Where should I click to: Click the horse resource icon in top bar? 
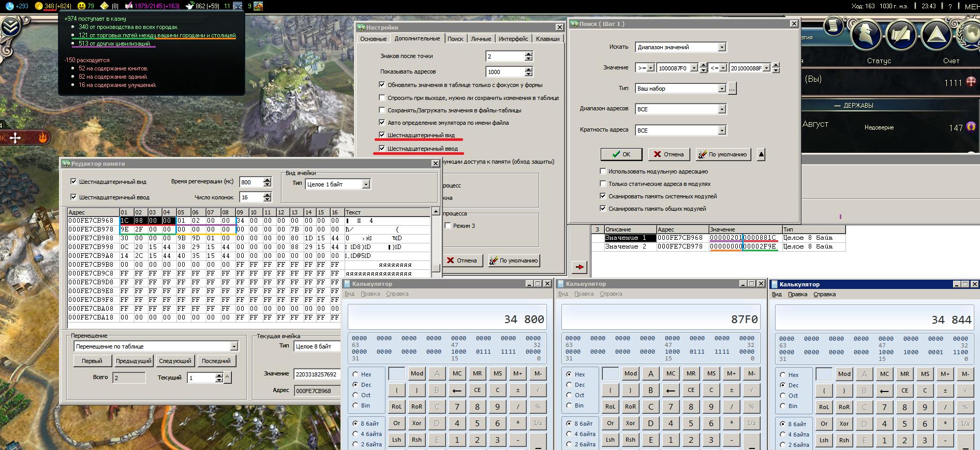[258, 6]
